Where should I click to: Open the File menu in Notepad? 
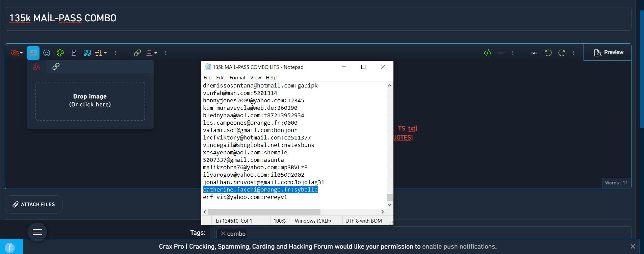(207, 78)
